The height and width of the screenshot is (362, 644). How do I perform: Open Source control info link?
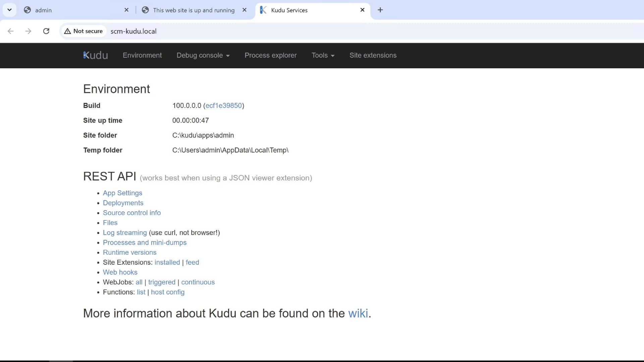(132, 213)
